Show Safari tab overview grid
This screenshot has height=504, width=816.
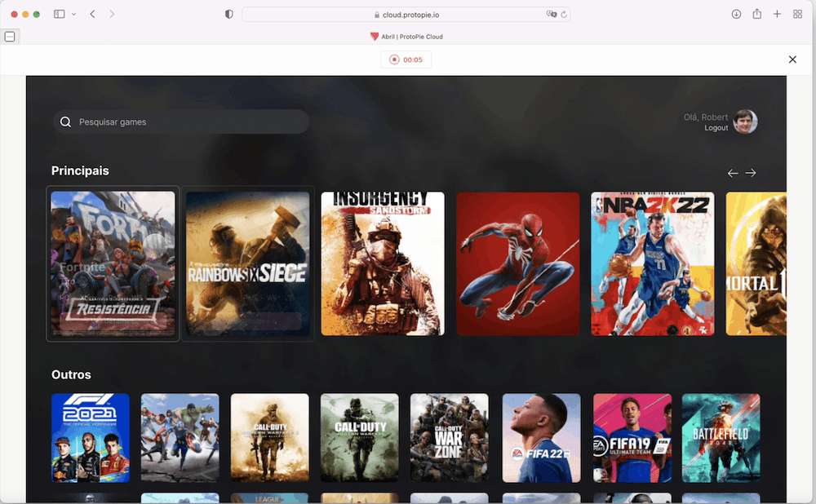797,14
